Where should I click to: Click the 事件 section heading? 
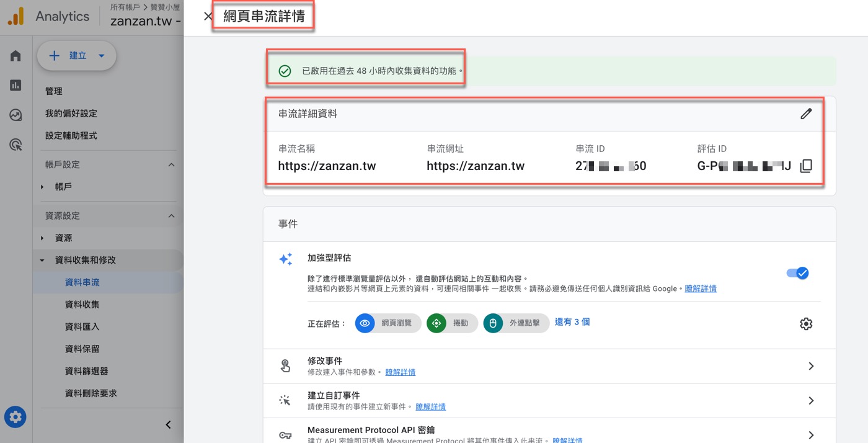coord(288,224)
